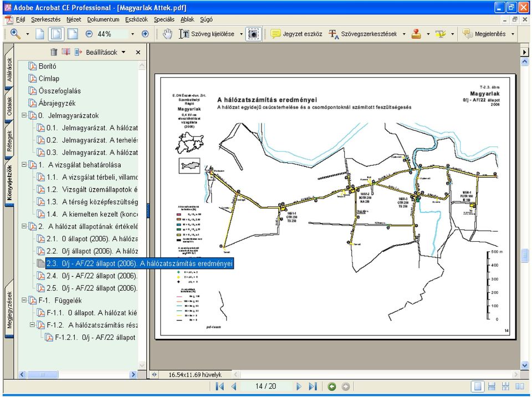Image resolution: width=532 pixels, height=397 pixels.
Task: Open the zoom percentage dropdown
Action: [132, 34]
